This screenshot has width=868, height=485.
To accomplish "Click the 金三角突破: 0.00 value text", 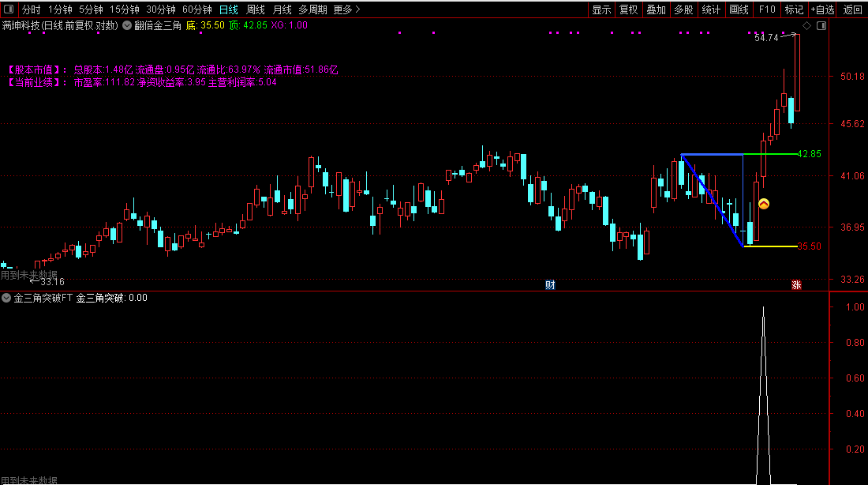I will coord(112,298).
